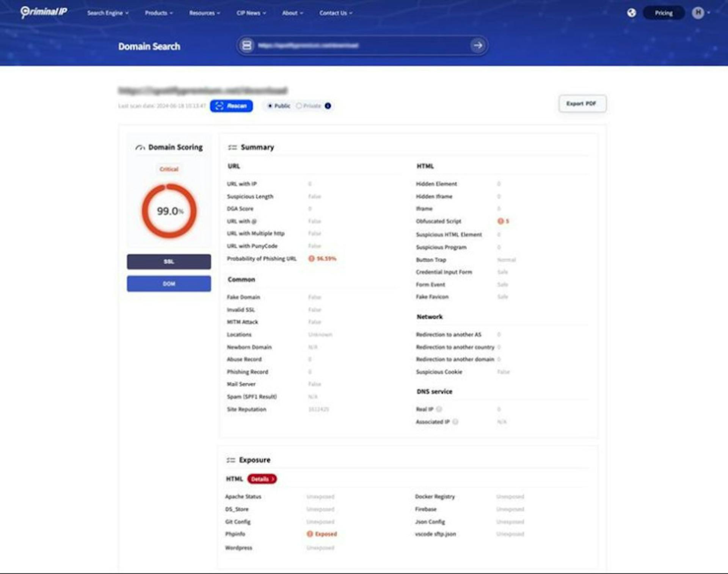Open the Resources dropdown menu

tap(204, 13)
